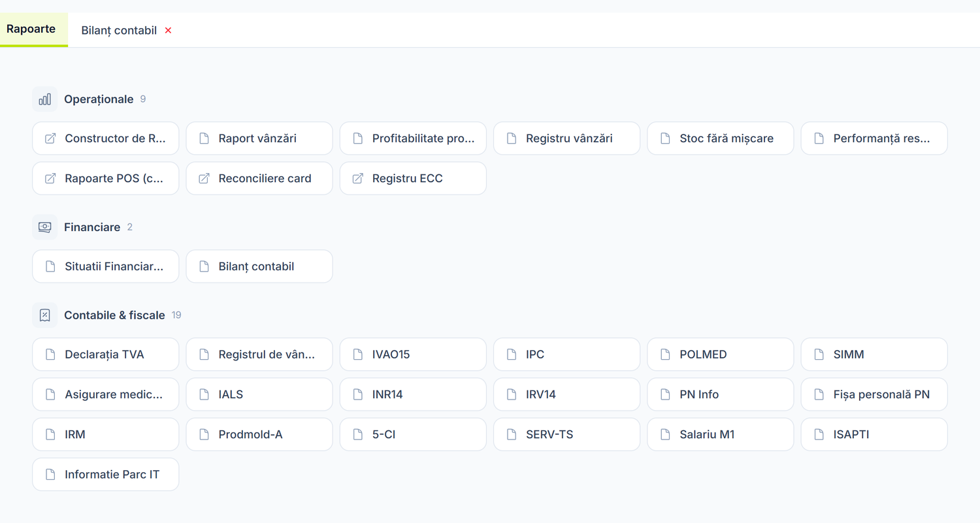Click external-link icon on Registru ECC
Viewport: 980px width, 523px height.
357,178
